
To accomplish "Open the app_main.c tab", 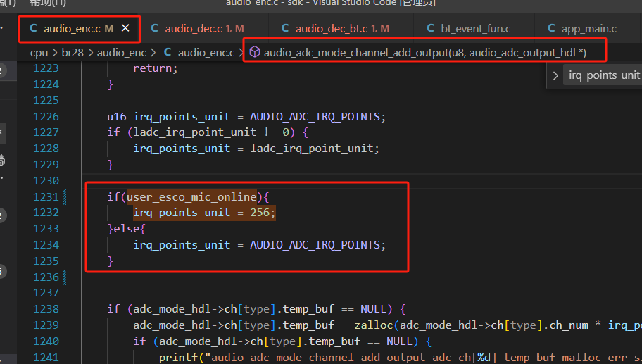I will [588, 29].
